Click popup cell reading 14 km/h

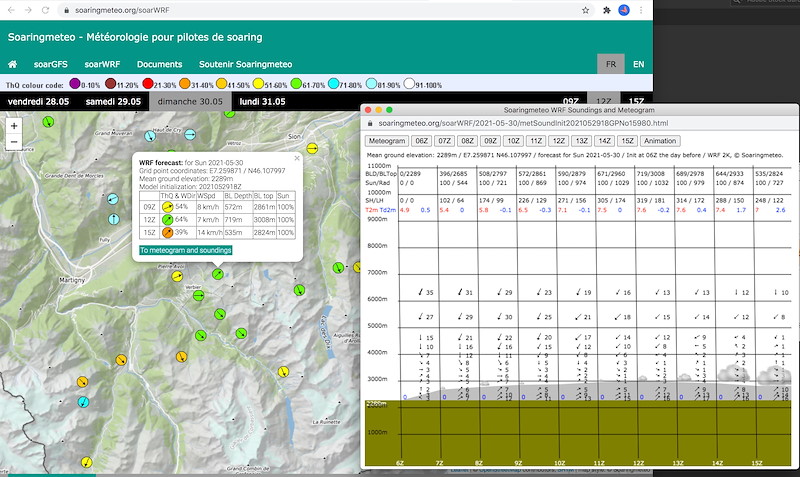click(208, 233)
